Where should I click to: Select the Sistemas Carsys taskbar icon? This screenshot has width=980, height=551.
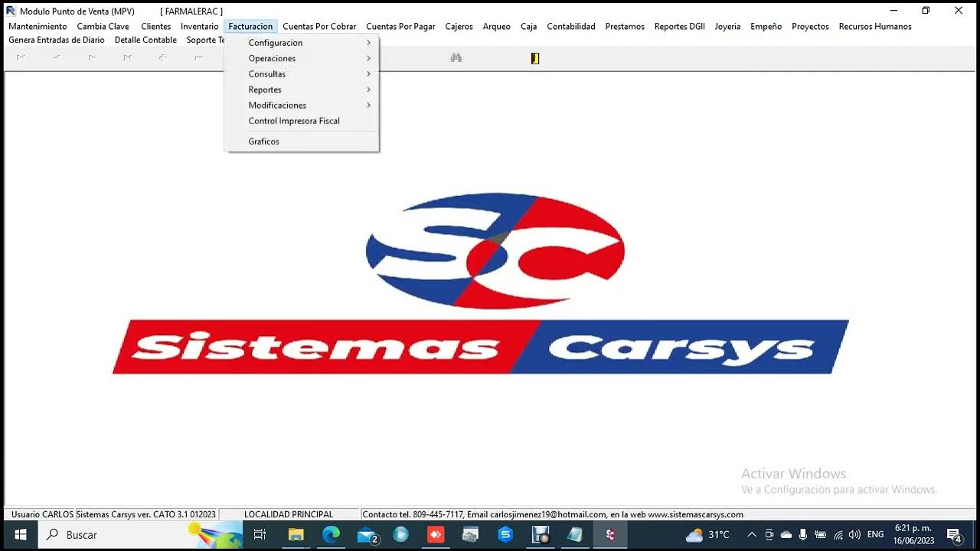(610, 535)
